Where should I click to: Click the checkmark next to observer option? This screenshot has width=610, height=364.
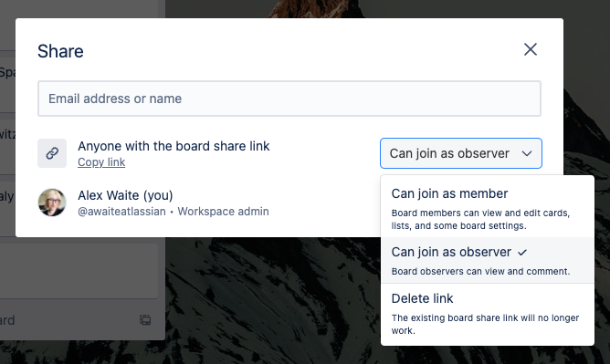pos(522,253)
